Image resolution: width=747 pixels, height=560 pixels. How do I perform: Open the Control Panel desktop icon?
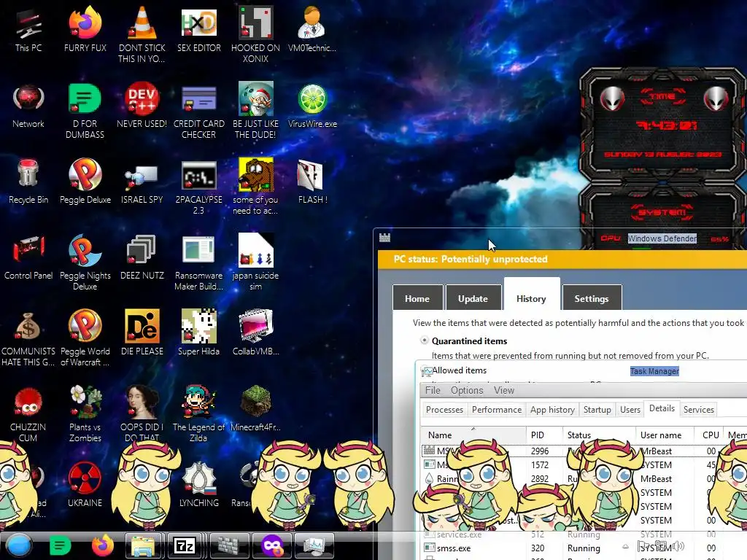pos(28,258)
